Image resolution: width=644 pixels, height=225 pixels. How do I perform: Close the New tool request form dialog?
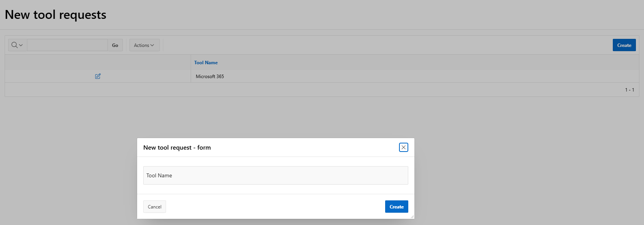point(403,147)
